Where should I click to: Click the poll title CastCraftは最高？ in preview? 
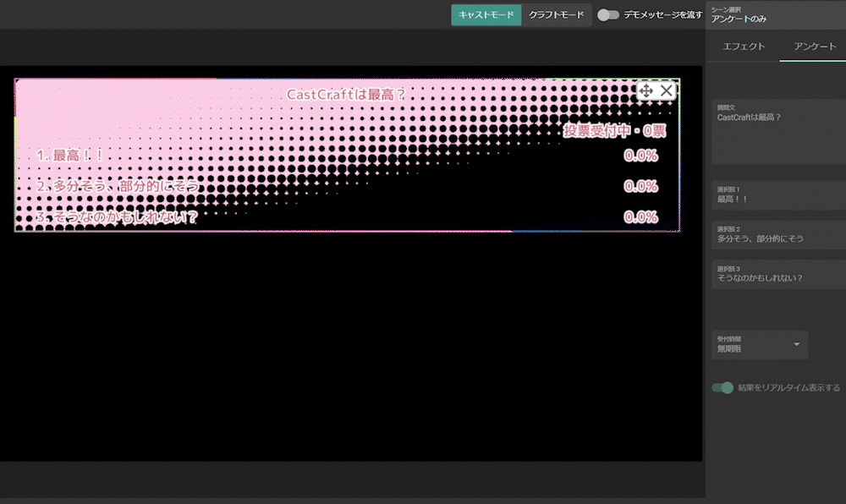pyautogui.click(x=346, y=95)
